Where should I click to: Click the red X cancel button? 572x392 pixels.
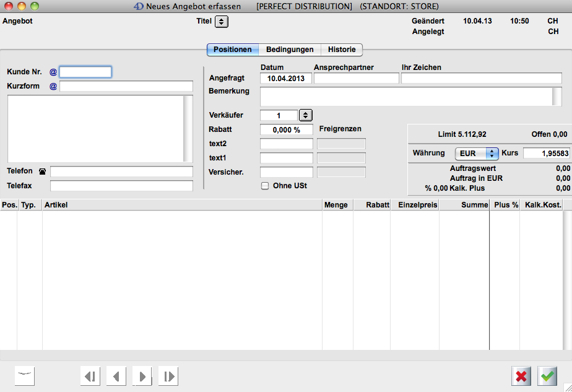tap(522, 376)
